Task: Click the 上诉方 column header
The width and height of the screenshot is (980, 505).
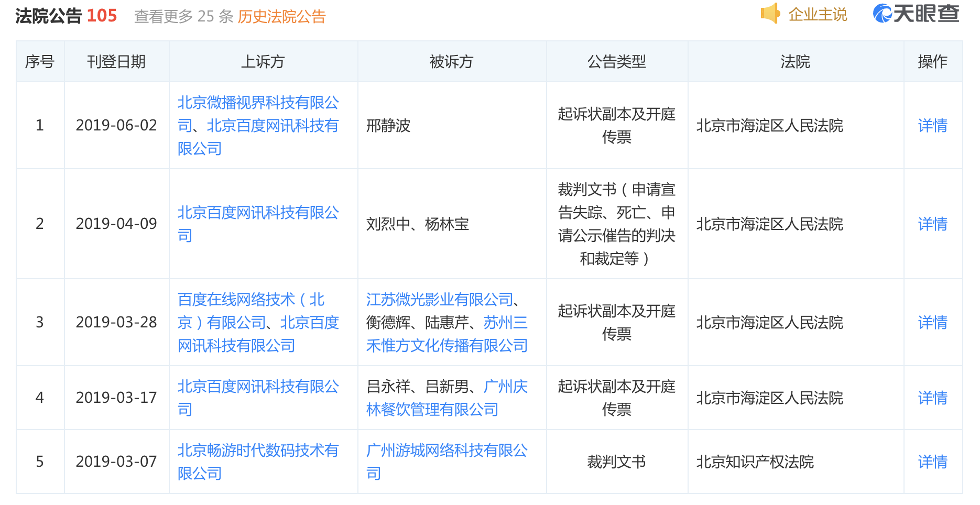Action: [263, 62]
